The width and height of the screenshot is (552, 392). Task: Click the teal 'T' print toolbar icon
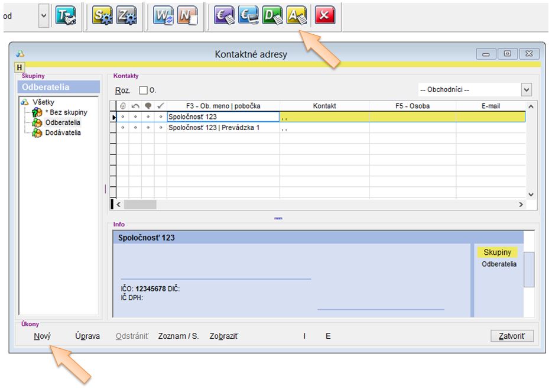66,16
